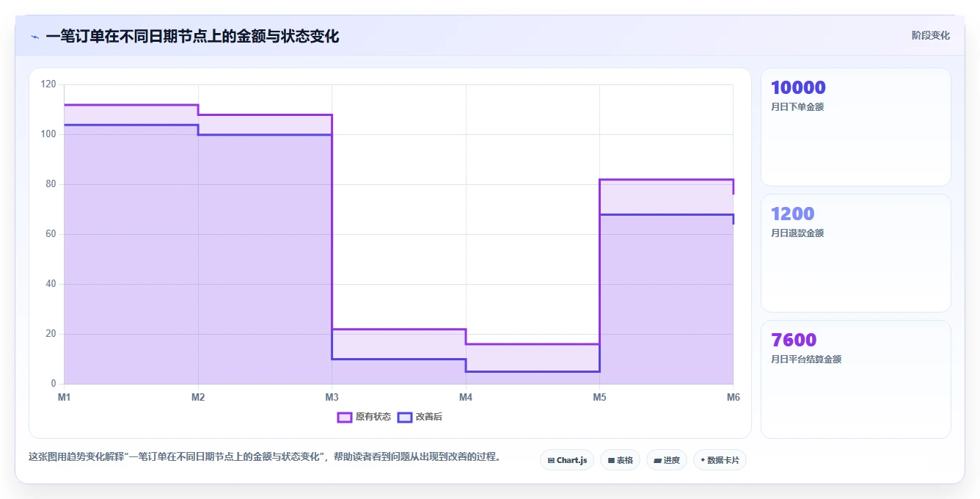
Task: Click the 阶段变化 label in header
Action: click(x=930, y=35)
